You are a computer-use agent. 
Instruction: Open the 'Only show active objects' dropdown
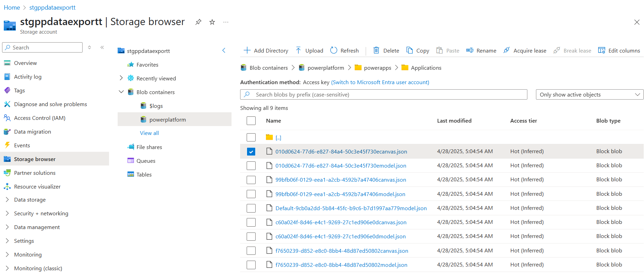click(589, 94)
